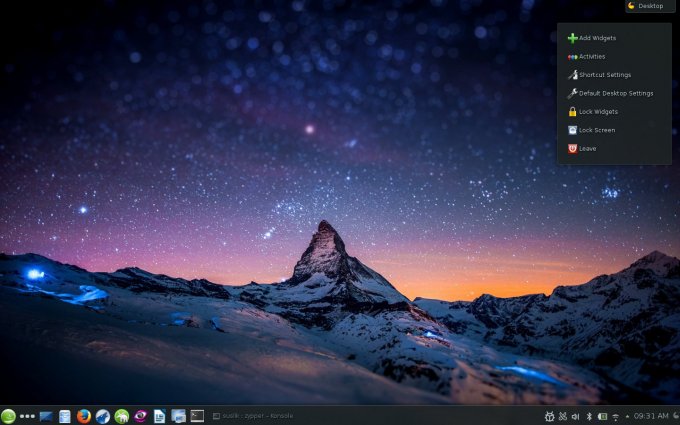The image size is (680, 425).
Task: Launch Firefox from the taskbar
Action: [84, 416]
